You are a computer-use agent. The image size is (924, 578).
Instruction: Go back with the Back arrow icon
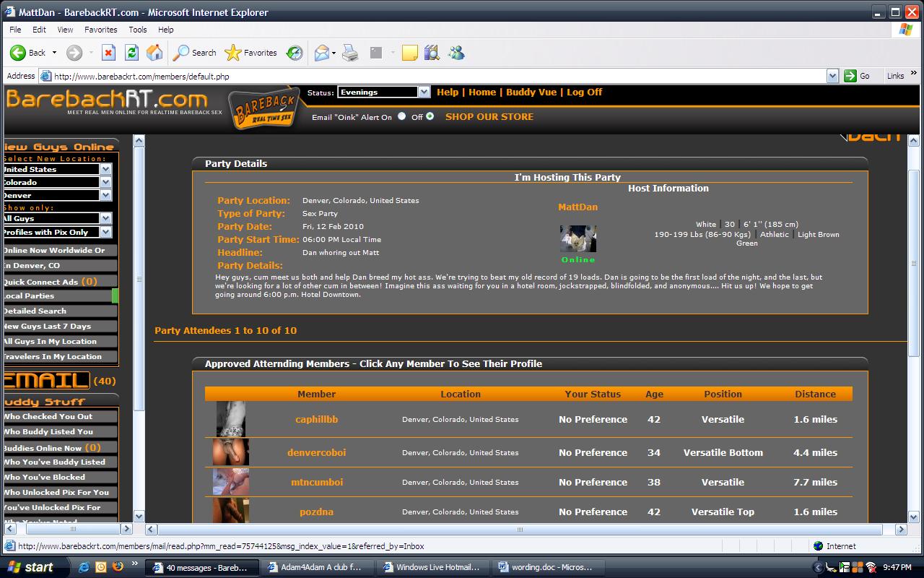(x=18, y=53)
